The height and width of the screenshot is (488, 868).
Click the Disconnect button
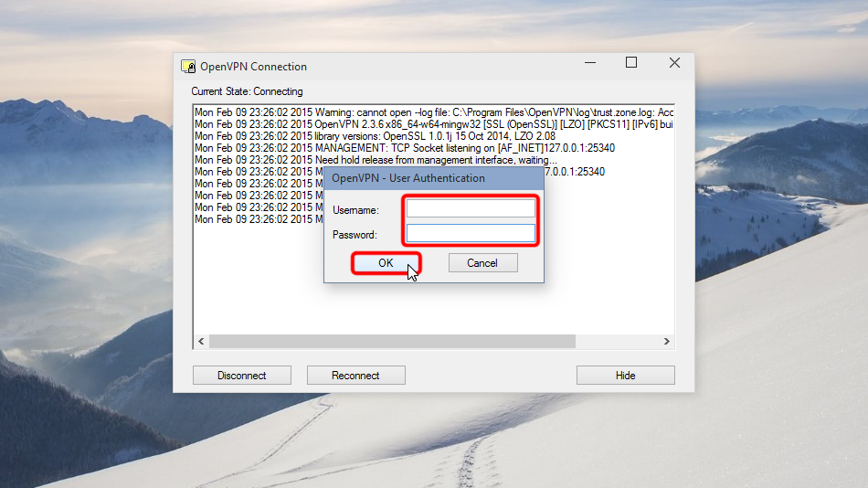click(x=242, y=376)
